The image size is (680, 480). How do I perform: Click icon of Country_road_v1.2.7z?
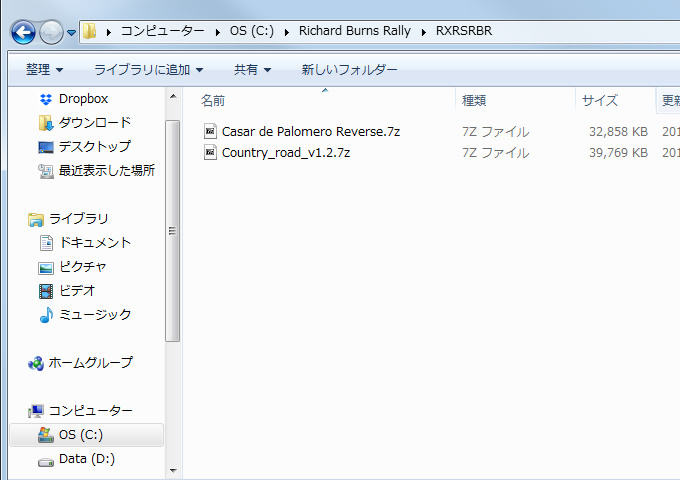point(210,152)
